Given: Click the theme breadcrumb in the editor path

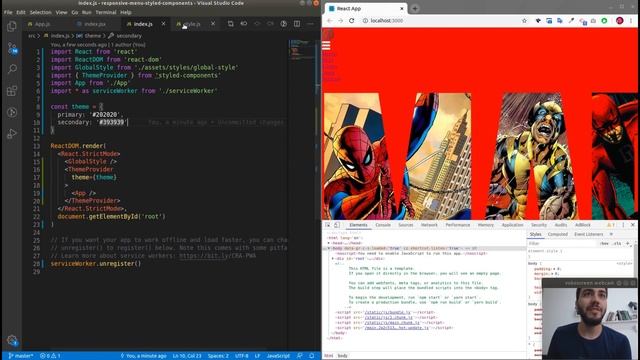Looking at the screenshot, I should pyautogui.click(x=93, y=36).
